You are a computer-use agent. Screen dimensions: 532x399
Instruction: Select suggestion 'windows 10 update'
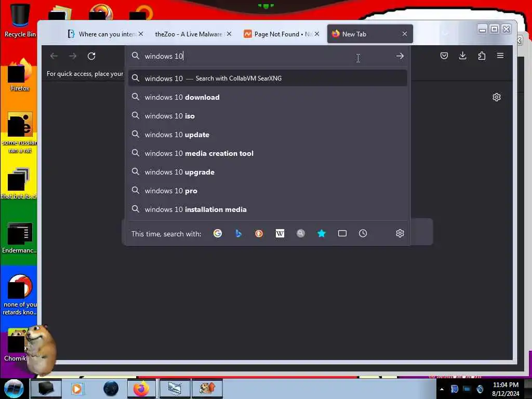click(x=268, y=135)
